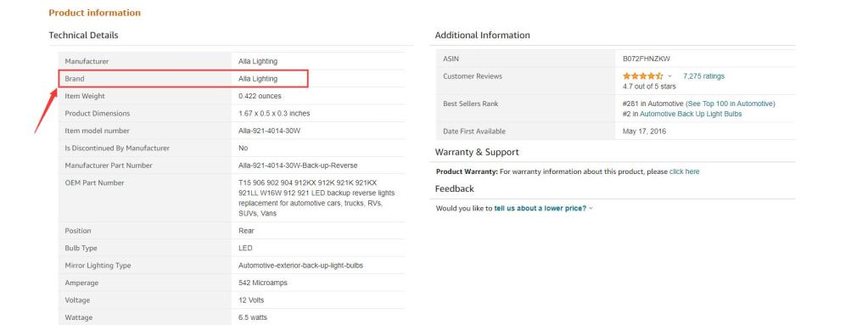The height and width of the screenshot is (325, 868).
Task: Click the Date First Available label
Action: coord(474,132)
